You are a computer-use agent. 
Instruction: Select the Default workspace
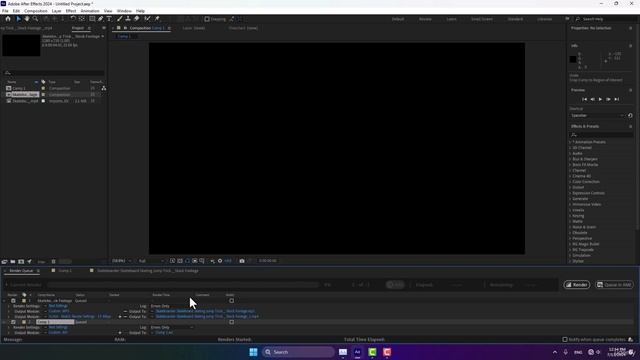398,19
